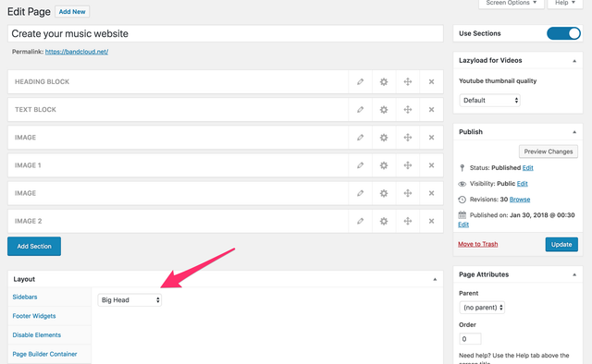Click the Browse revisions link
The image size is (592, 364).
tap(520, 200)
